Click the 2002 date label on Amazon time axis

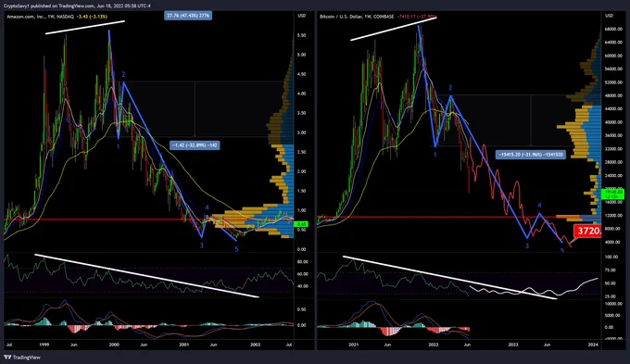pos(256,345)
